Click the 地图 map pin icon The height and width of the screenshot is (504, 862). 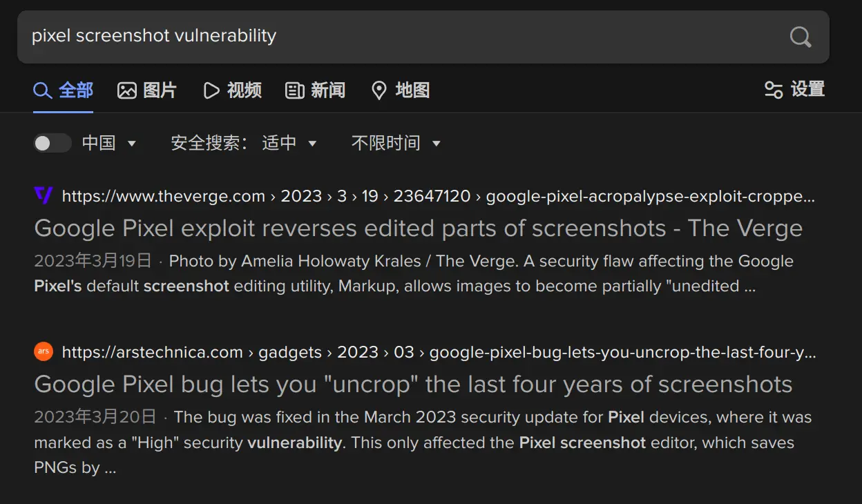click(379, 90)
